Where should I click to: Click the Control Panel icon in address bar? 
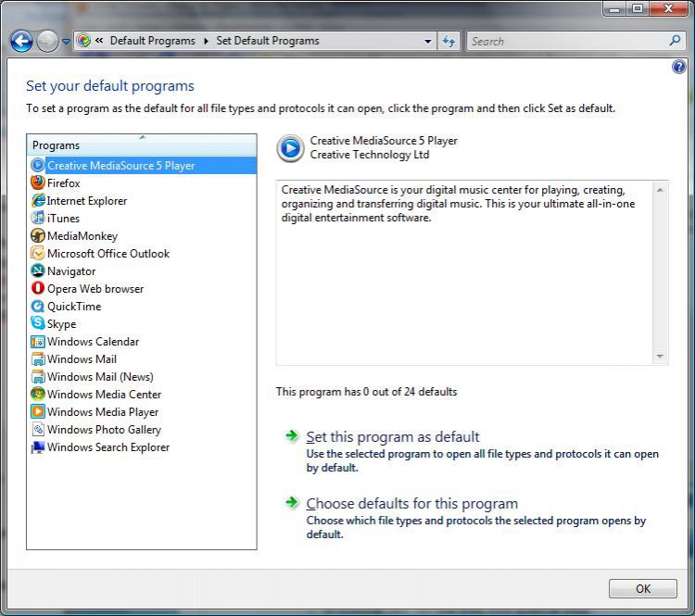click(83, 41)
